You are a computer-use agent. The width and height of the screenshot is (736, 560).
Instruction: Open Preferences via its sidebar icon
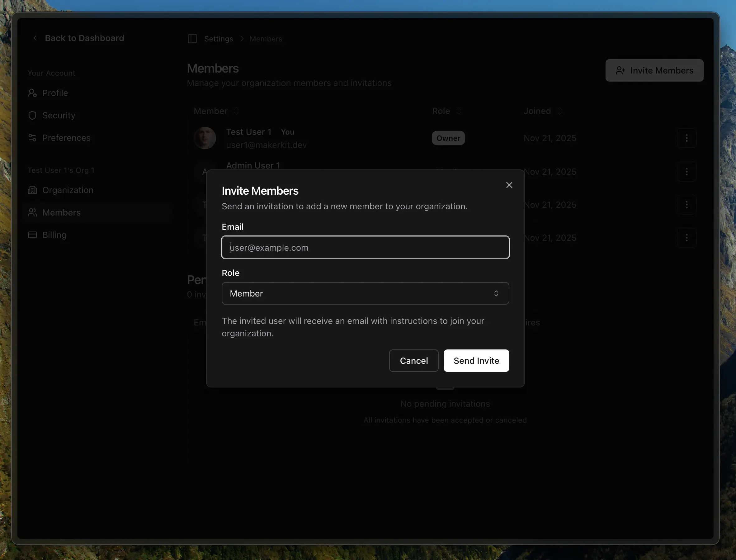pyautogui.click(x=32, y=138)
